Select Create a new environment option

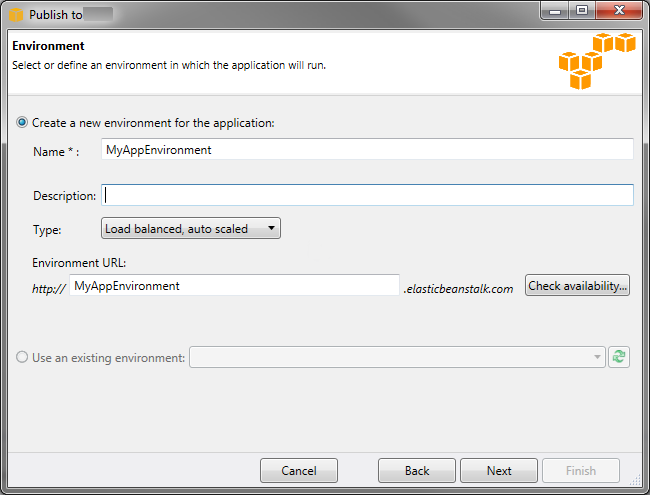[22, 123]
